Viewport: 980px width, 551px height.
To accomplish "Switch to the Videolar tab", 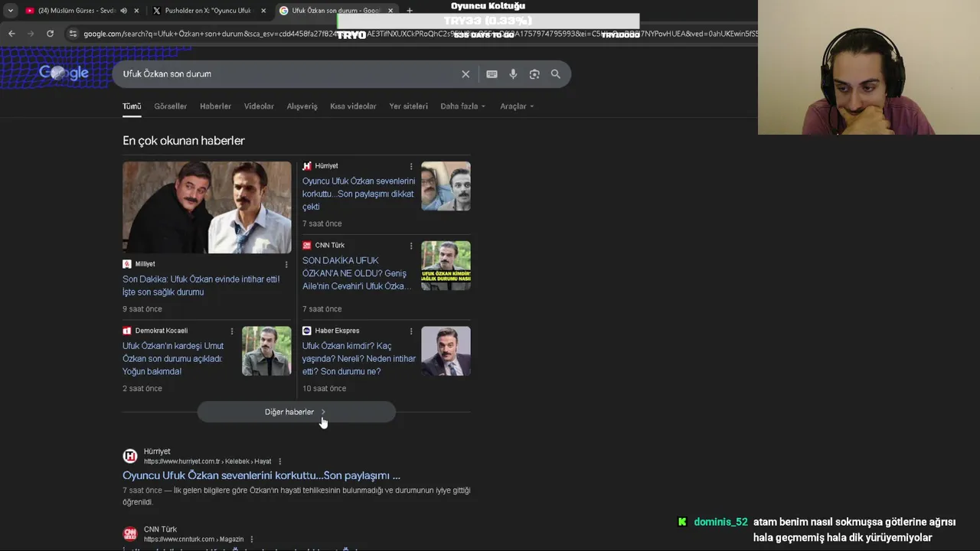I will tap(259, 106).
